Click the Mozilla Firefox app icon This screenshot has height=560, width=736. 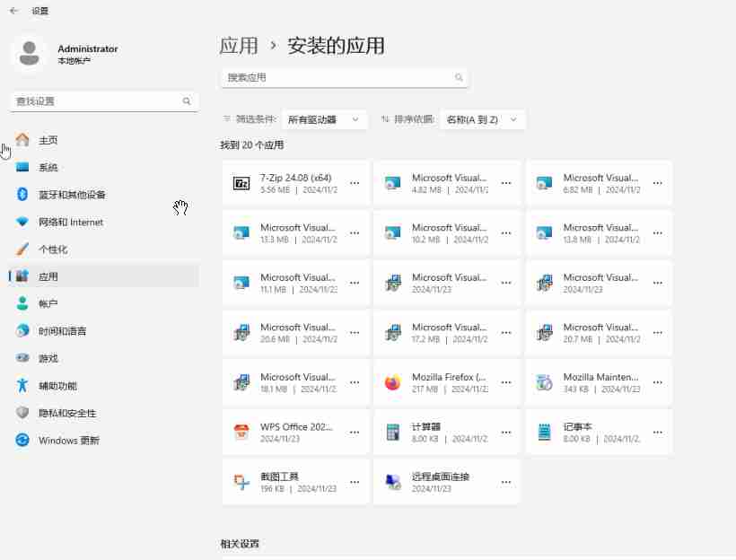pos(392,382)
